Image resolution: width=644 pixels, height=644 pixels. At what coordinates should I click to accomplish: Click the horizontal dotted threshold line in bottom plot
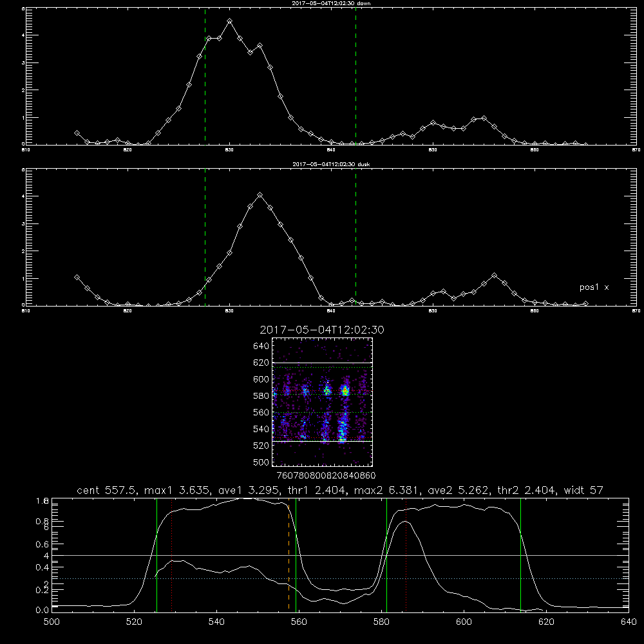[340, 578]
